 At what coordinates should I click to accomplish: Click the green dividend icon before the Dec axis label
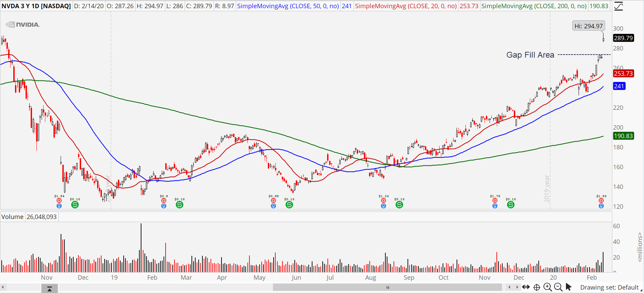(511, 205)
